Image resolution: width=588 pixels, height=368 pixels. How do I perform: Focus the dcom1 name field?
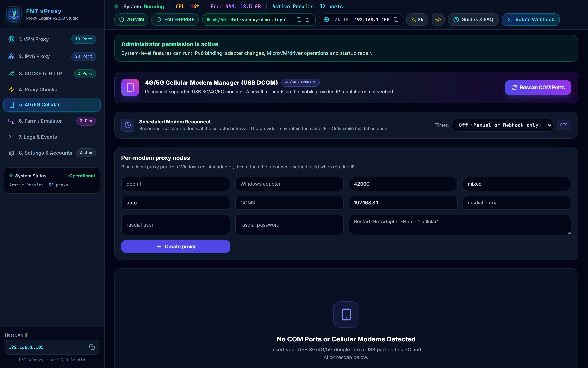[175, 184]
